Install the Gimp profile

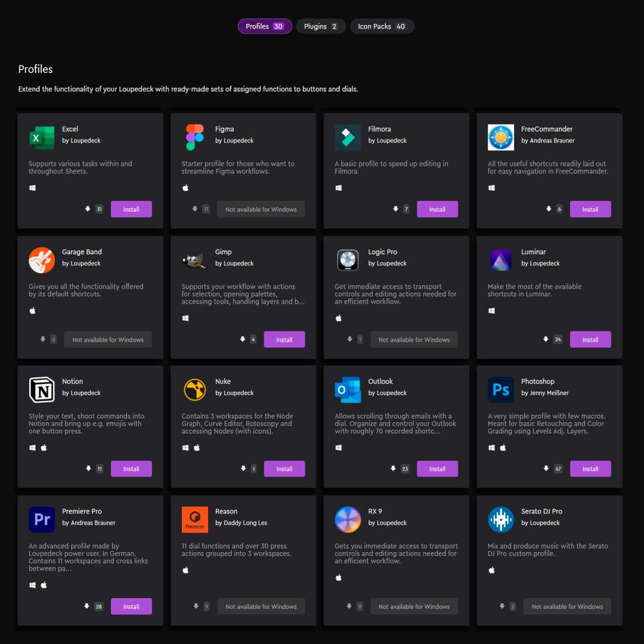pyautogui.click(x=284, y=339)
